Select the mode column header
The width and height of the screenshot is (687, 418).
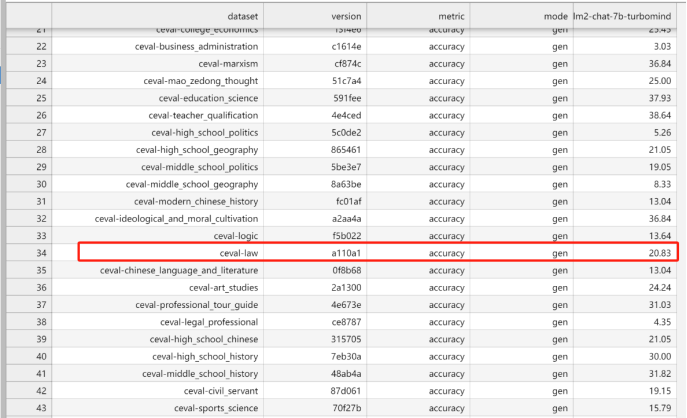tap(521, 16)
